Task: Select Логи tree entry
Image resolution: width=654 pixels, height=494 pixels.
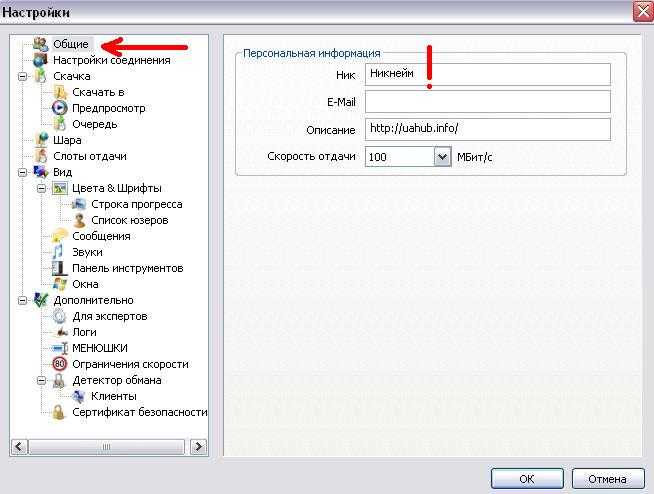Action: tap(84, 332)
